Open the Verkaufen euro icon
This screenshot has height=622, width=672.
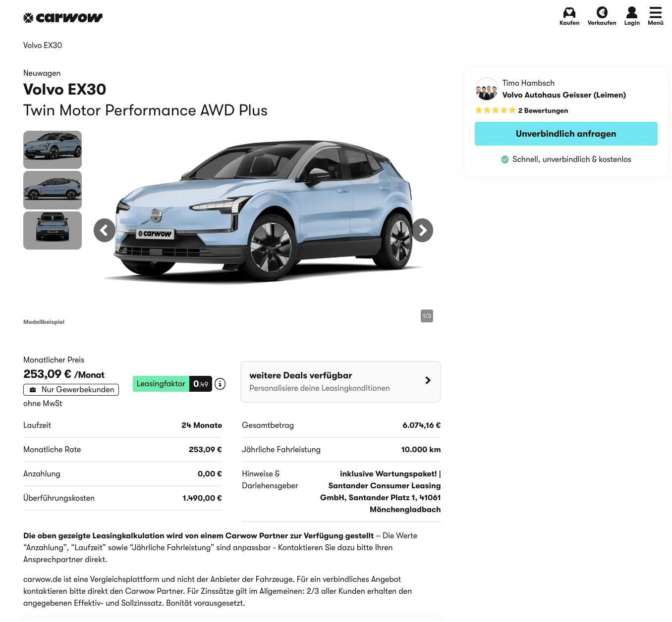pos(602,16)
